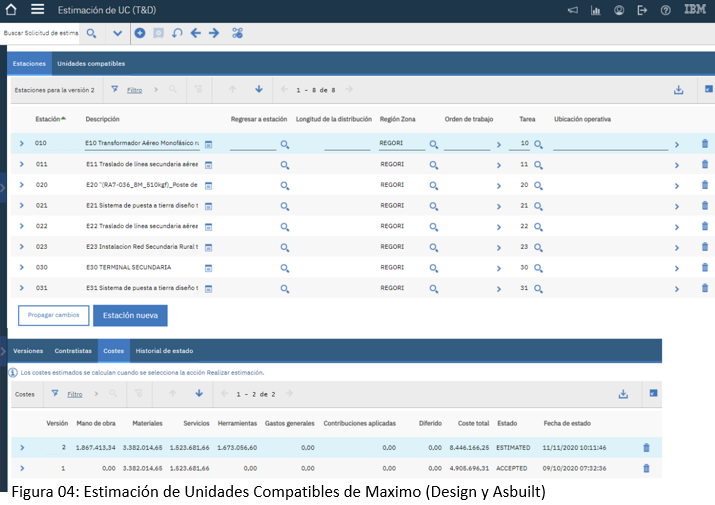Open Región Zona lookup for row 020
This screenshot has width=715, height=505.
coord(434,186)
